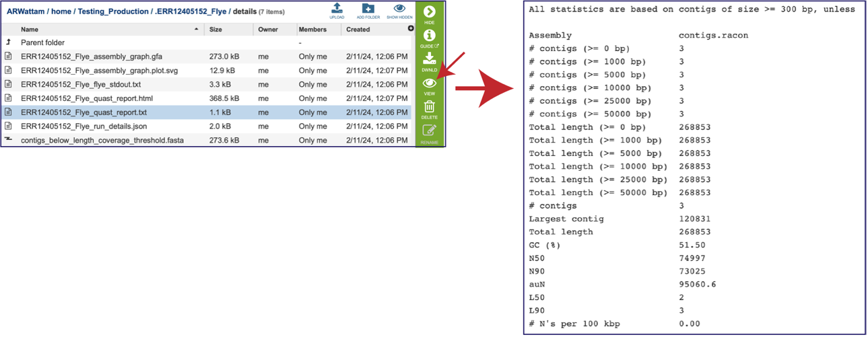Click the Rename pencil icon
Viewport: 868px width, 337px height.
[x=429, y=133]
